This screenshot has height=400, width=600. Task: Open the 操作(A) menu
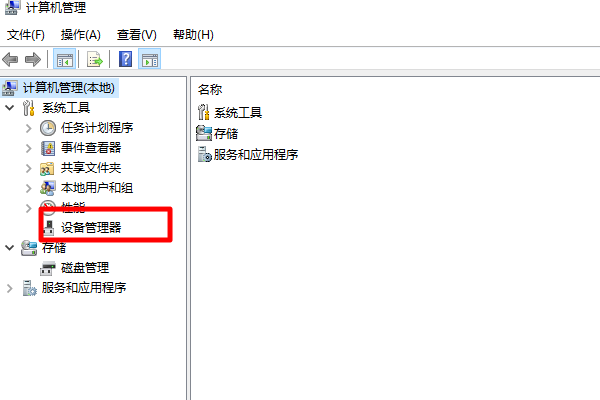pyautogui.click(x=80, y=35)
